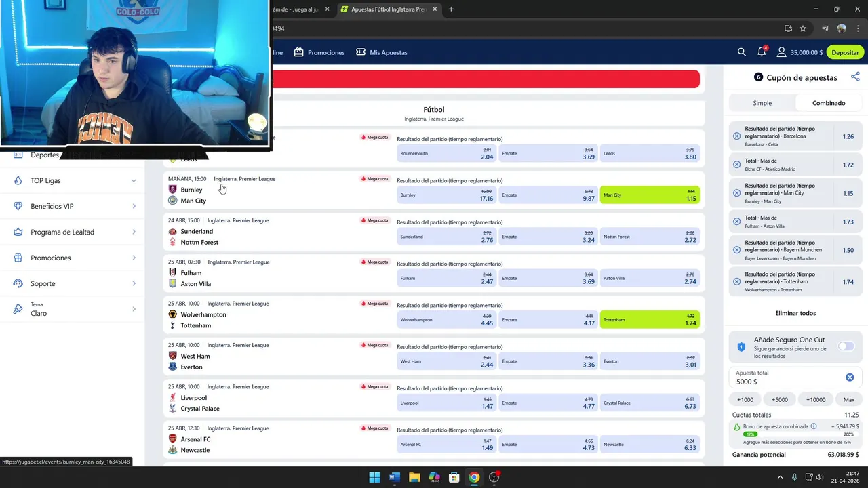
Task: Click the install app icon in address bar
Action: point(788,28)
